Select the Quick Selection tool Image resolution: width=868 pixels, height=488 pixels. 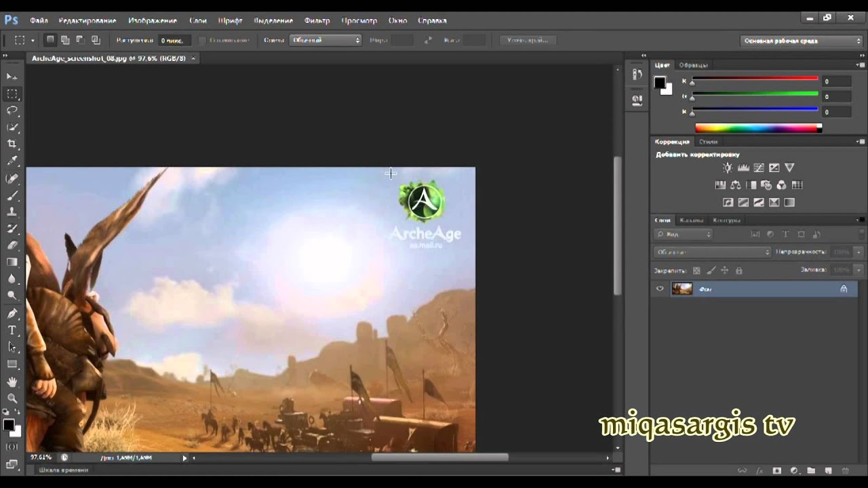pos(12,127)
